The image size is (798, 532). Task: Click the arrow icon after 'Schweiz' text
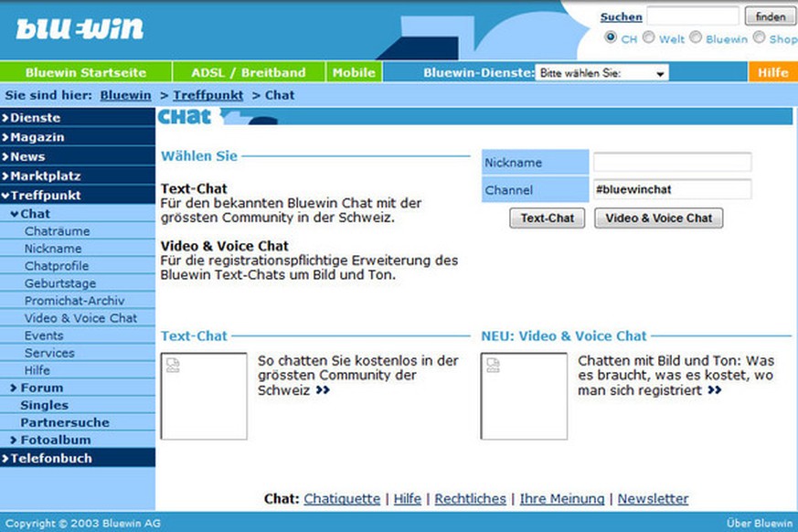coord(323,390)
